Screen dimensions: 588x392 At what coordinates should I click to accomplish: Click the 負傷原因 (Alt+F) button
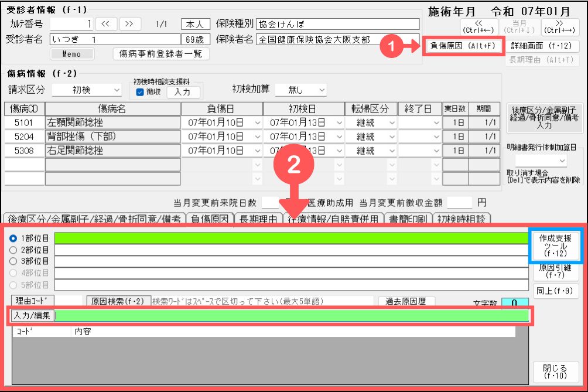(462, 46)
